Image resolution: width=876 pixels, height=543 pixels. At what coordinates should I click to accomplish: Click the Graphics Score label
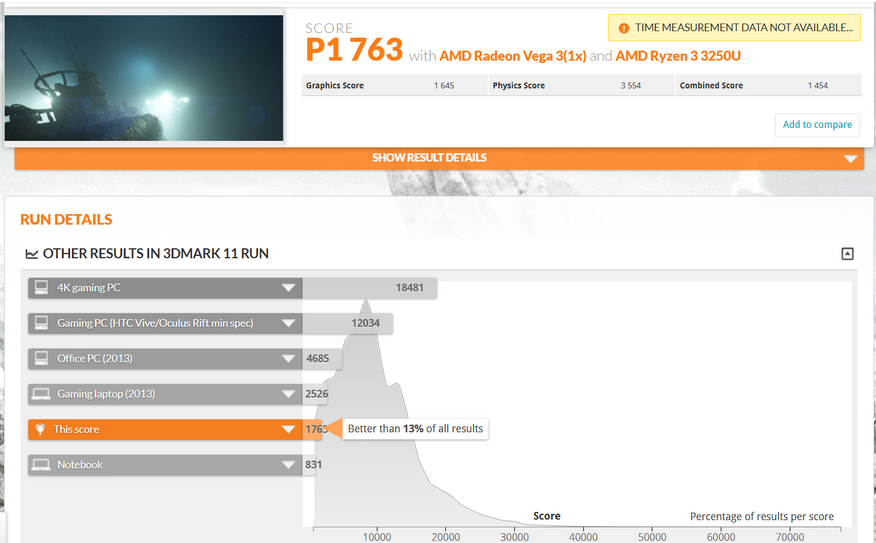(335, 85)
